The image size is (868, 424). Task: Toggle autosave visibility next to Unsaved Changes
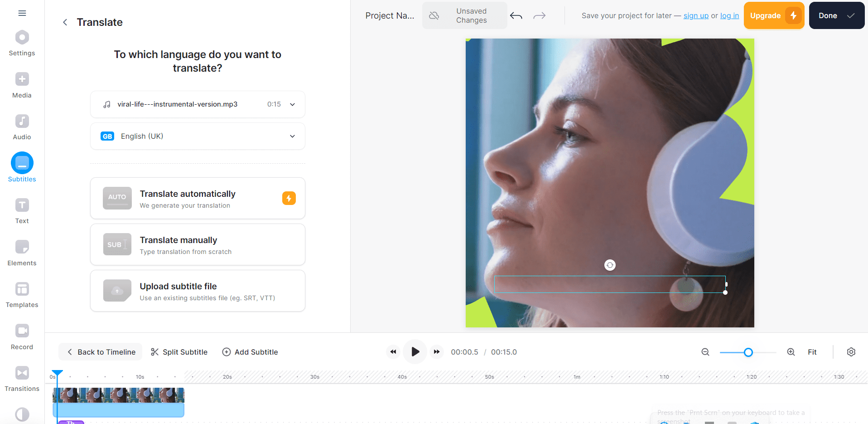434,15
